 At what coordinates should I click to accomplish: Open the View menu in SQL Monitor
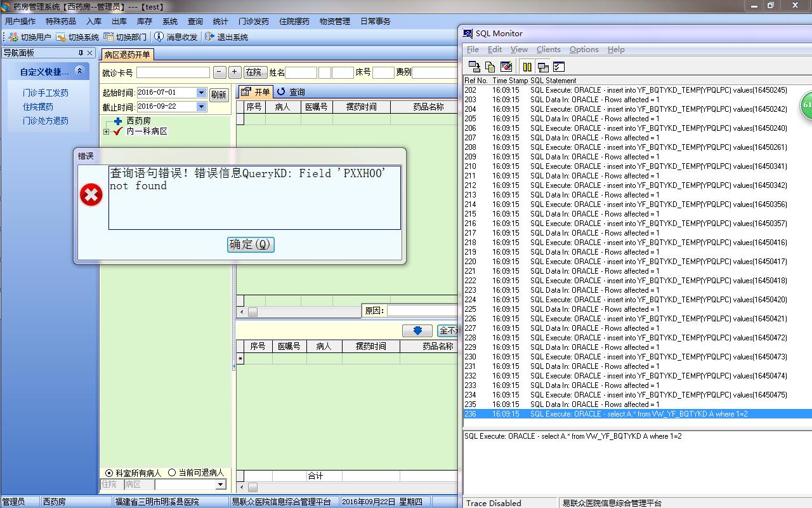(x=519, y=50)
